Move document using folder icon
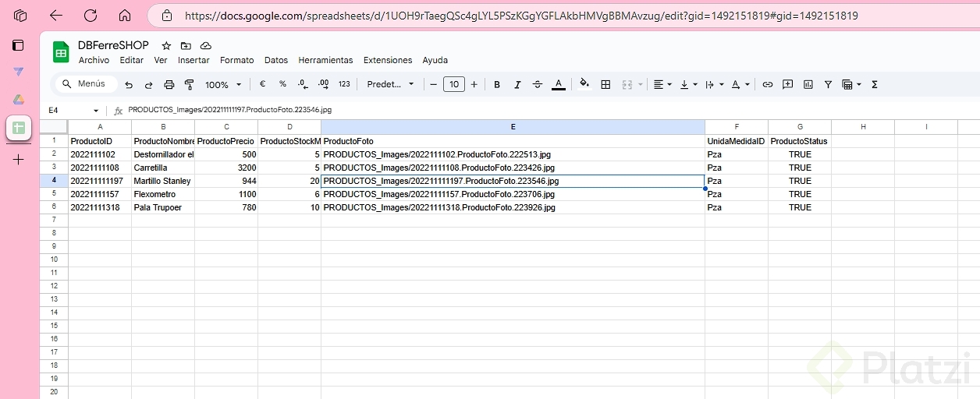This screenshot has width=980, height=399. (x=186, y=46)
